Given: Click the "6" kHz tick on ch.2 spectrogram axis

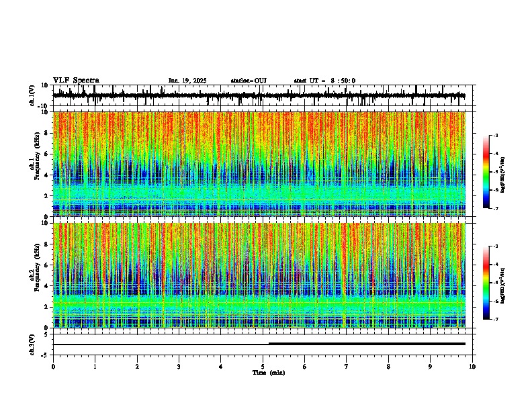Looking at the screenshot, I should coord(46,265).
